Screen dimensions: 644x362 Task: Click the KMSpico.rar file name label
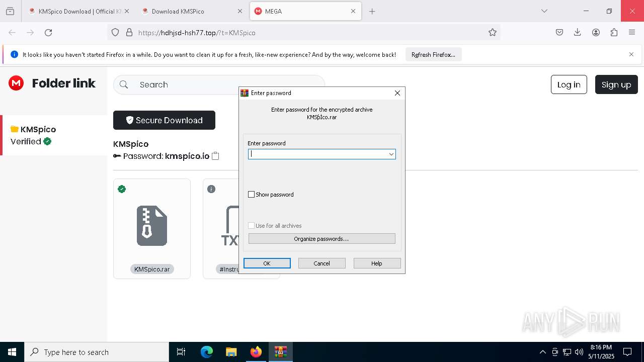pyautogui.click(x=152, y=269)
